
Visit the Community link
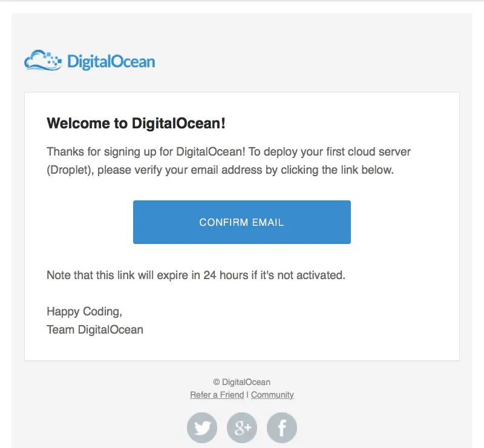[x=272, y=395]
